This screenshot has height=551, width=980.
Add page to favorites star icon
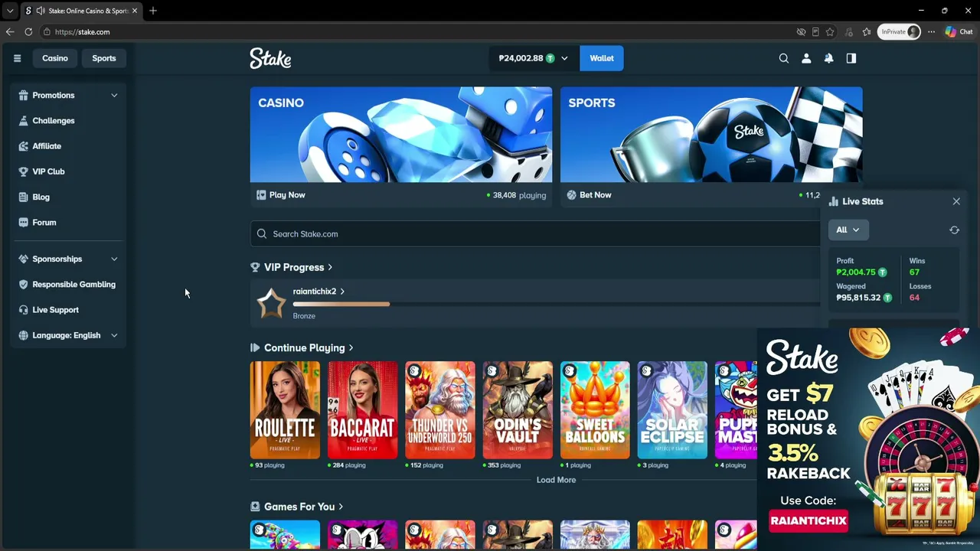(x=830, y=31)
